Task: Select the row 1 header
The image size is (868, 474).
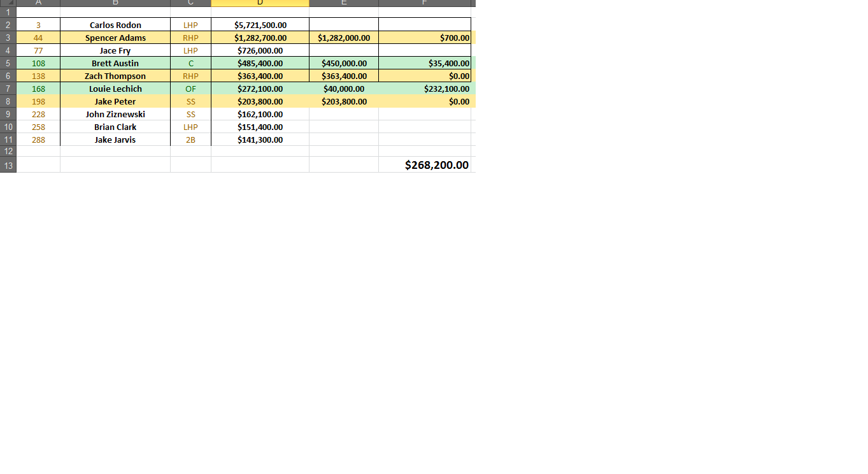Action: click(8, 12)
